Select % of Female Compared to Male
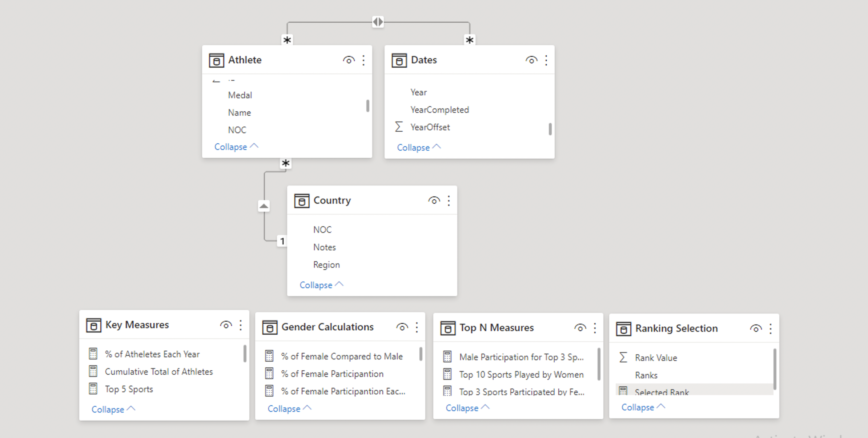 (342, 357)
